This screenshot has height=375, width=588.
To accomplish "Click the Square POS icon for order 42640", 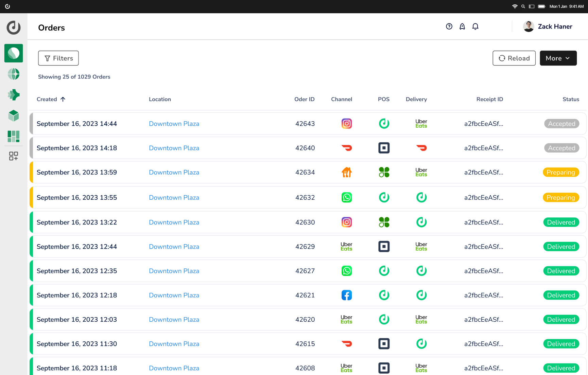I will coord(384,148).
